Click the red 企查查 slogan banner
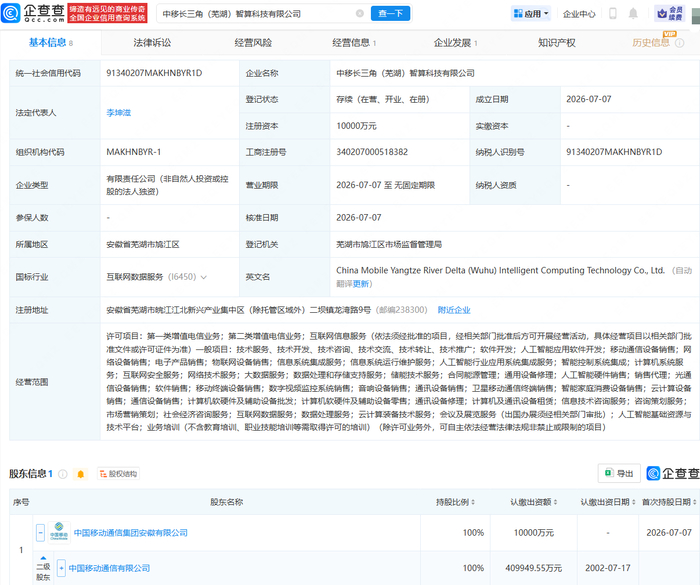 [x=107, y=13]
